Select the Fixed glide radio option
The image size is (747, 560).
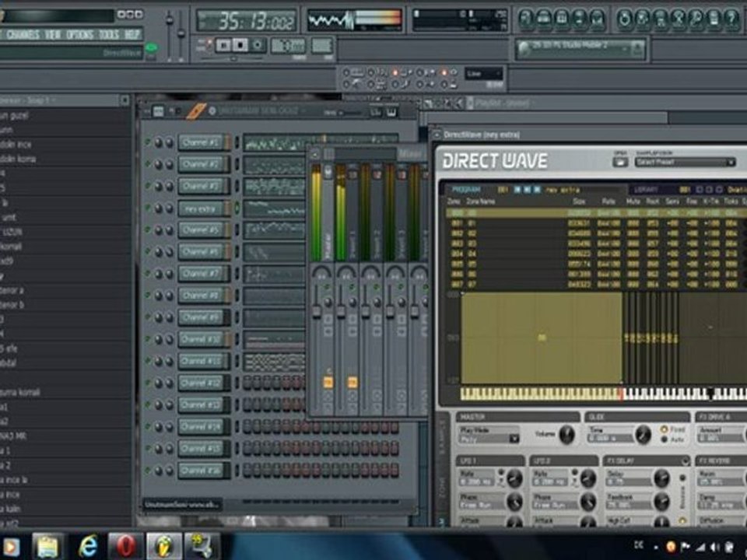665,429
